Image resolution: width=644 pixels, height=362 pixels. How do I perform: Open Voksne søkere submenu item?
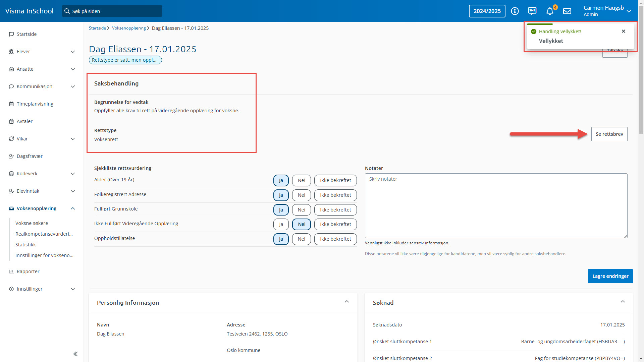point(32,223)
